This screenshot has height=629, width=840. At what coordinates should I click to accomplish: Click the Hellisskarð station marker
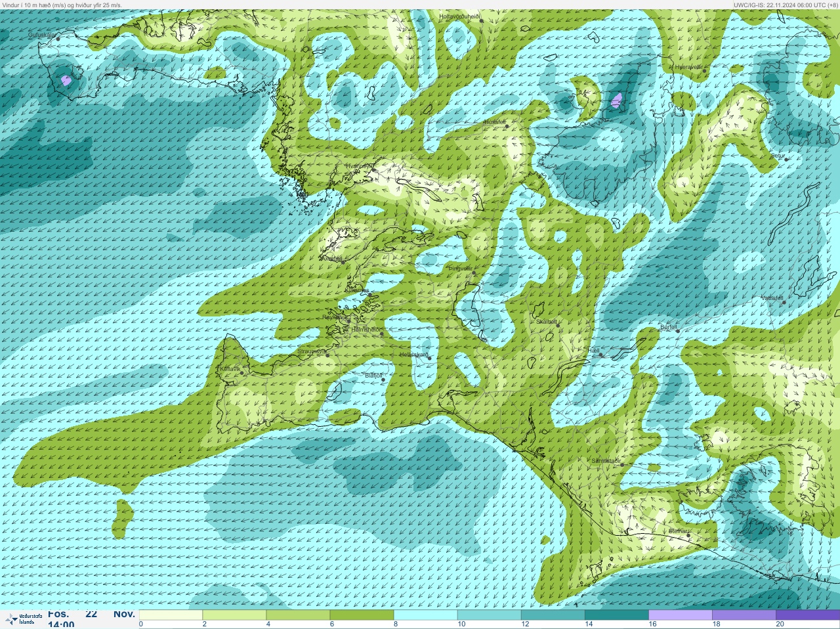[x=429, y=358]
